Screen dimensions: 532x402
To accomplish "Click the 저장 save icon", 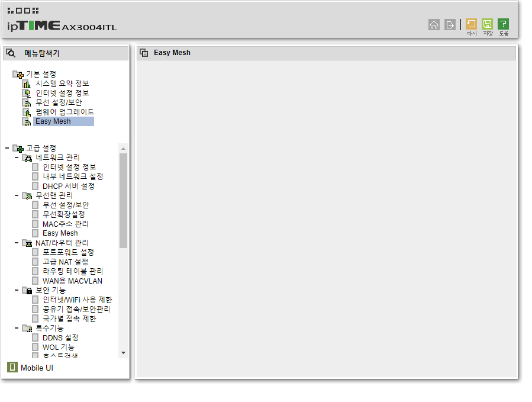I will (x=487, y=24).
